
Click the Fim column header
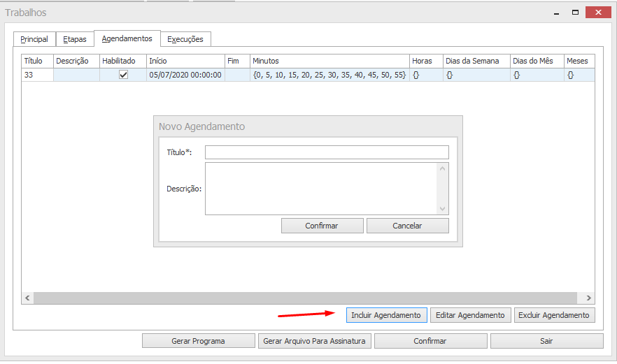(x=237, y=61)
